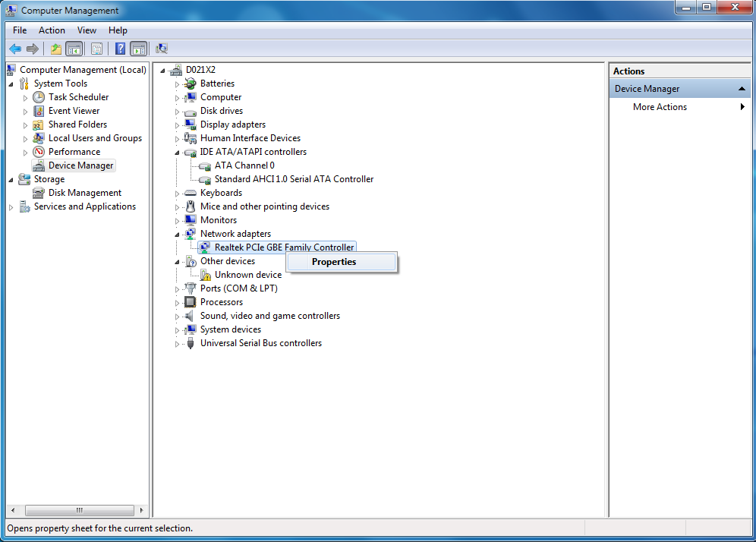Viewport: 756px width, 542px height.
Task: Click the Disk Management icon
Action: click(39, 193)
